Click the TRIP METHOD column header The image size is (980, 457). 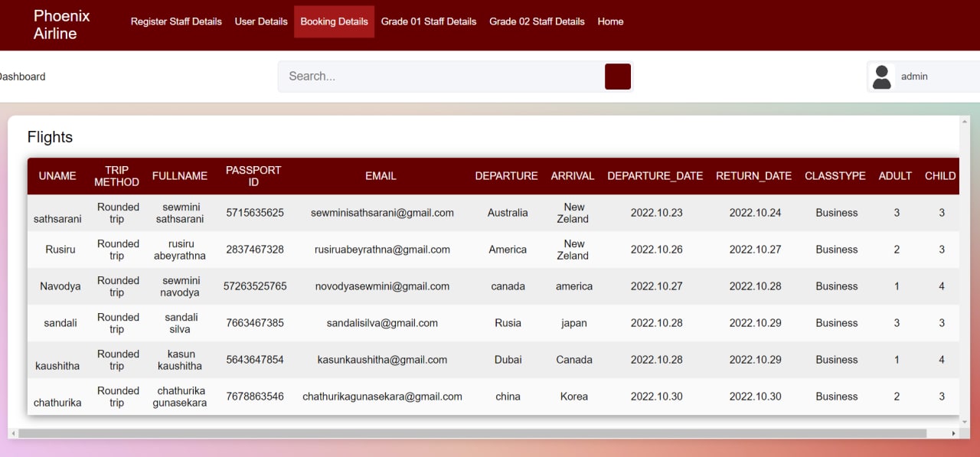pyautogui.click(x=116, y=176)
